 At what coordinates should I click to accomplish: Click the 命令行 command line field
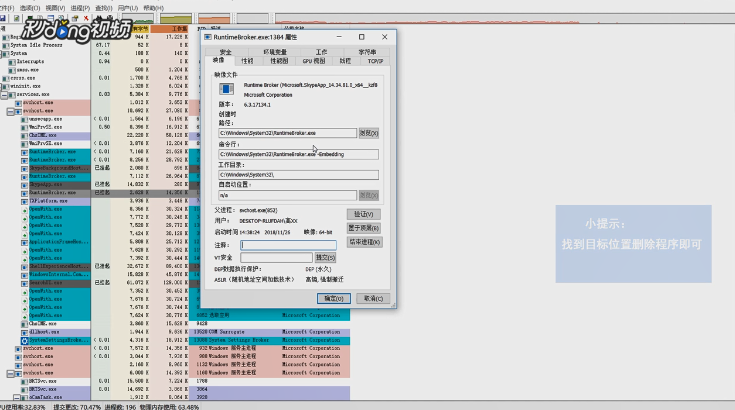(299, 154)
